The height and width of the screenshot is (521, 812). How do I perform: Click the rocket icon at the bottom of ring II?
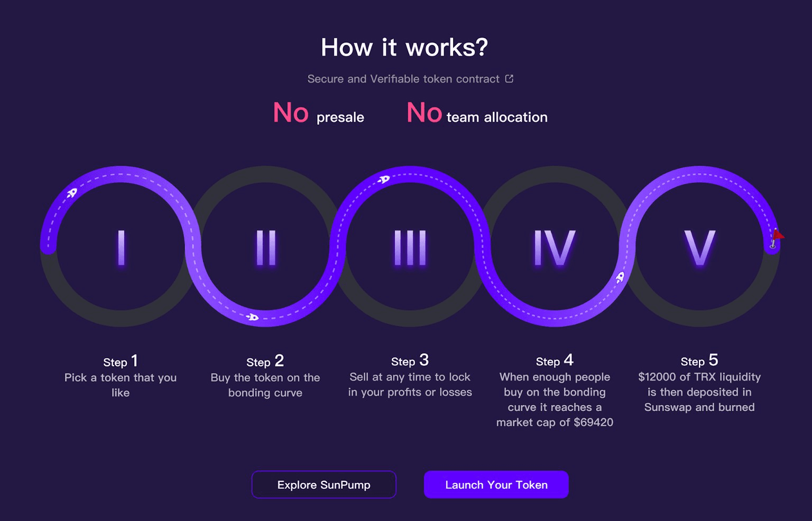(x=252, y=317)
